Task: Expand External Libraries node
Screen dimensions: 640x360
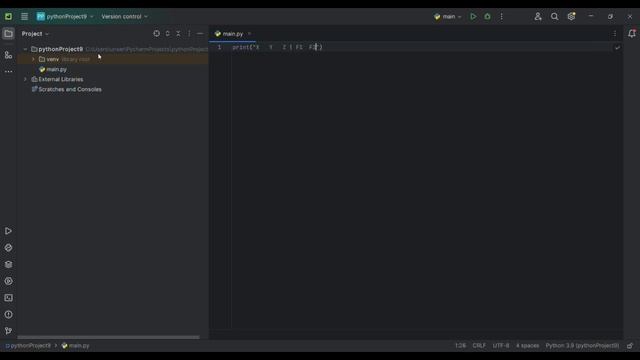Action: [25, 79]
